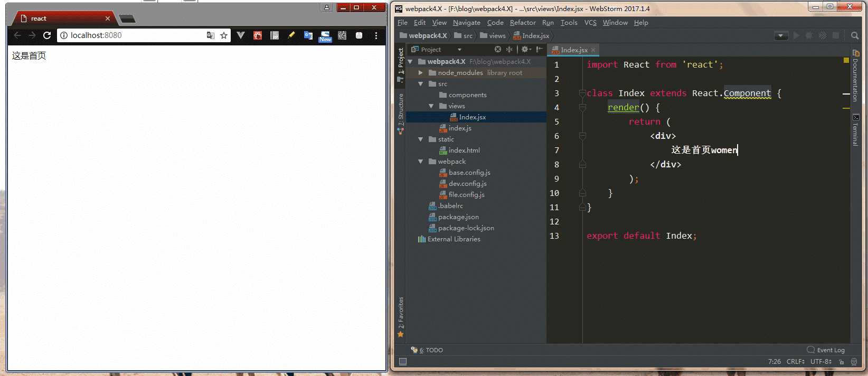Screen dimensions: 868x376
Task: Select the Index.jsx editor tab
Action: click(574, 50)
